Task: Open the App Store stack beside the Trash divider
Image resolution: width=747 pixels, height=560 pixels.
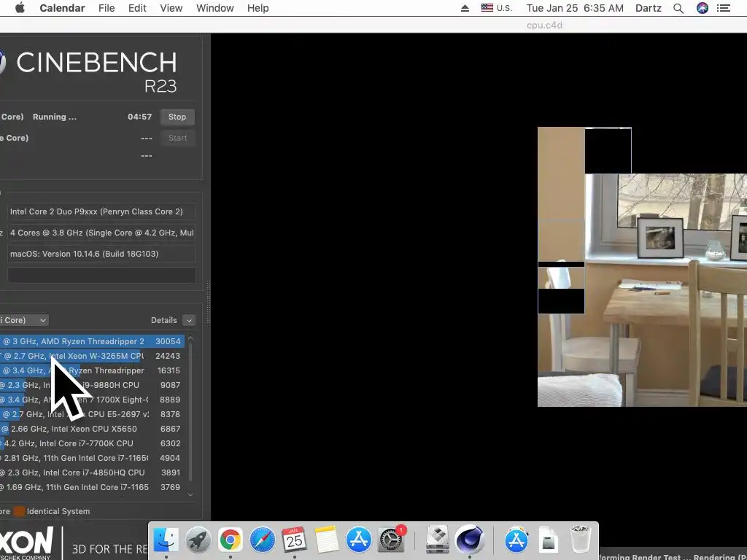Action: pos(516,540)
